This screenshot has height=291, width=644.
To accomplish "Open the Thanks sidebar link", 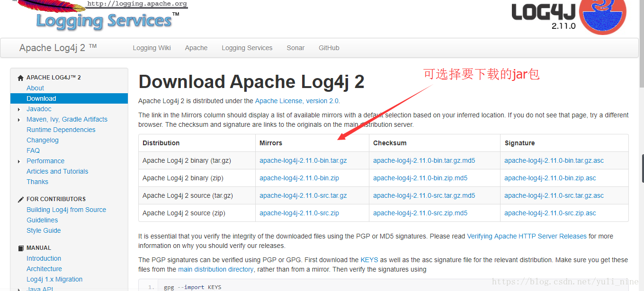I will pos(37,182).
